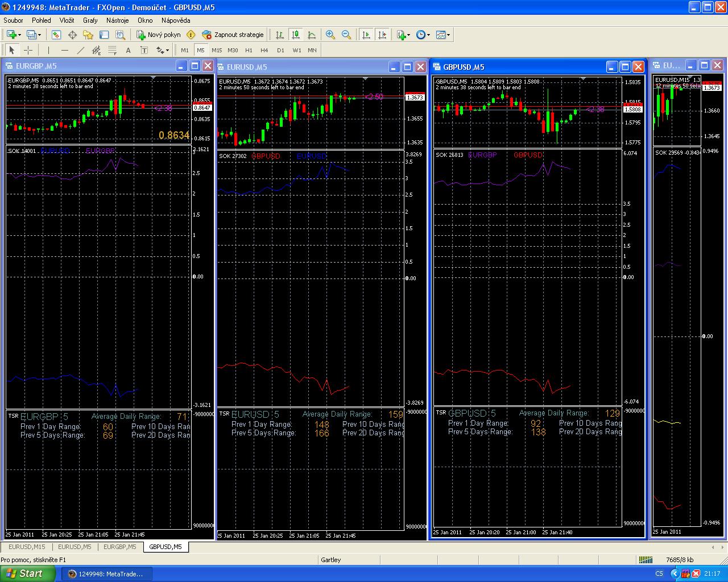Switch to the EURGBP,M5 chart tab
728x582 pixels.
(120, 547)
